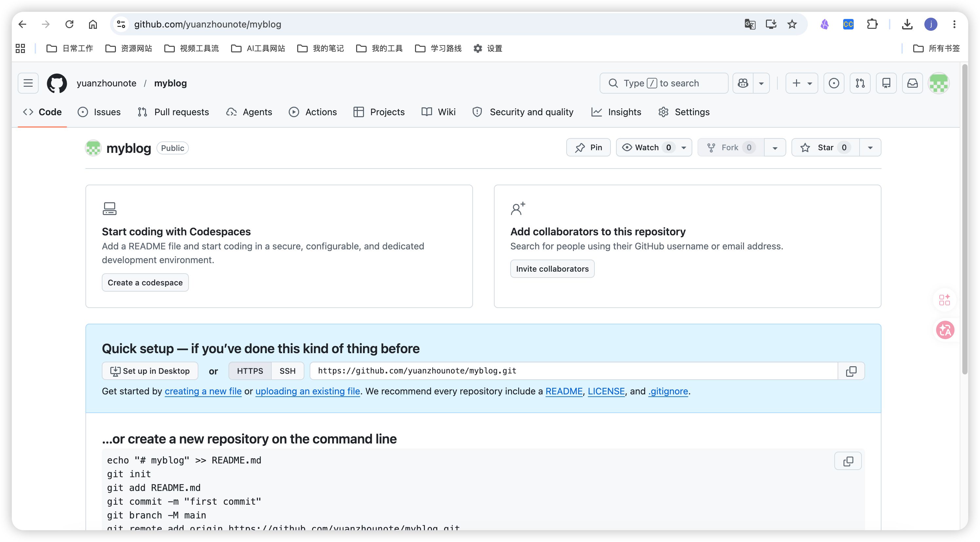This screenshot has width=980, height=542.
Task: Select the SSH clone option
Action: pos(287,370)
